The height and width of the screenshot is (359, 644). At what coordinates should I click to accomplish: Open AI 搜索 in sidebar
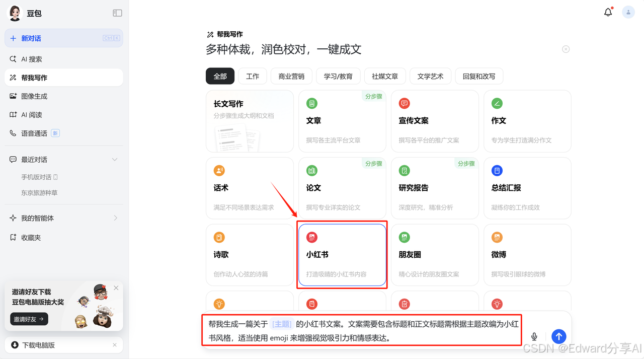point(64,59)
